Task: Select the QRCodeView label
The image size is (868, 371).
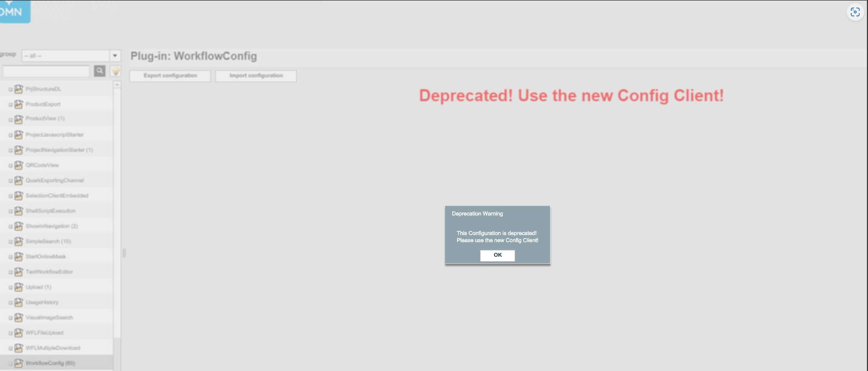Action: click(x=42, y=165)
